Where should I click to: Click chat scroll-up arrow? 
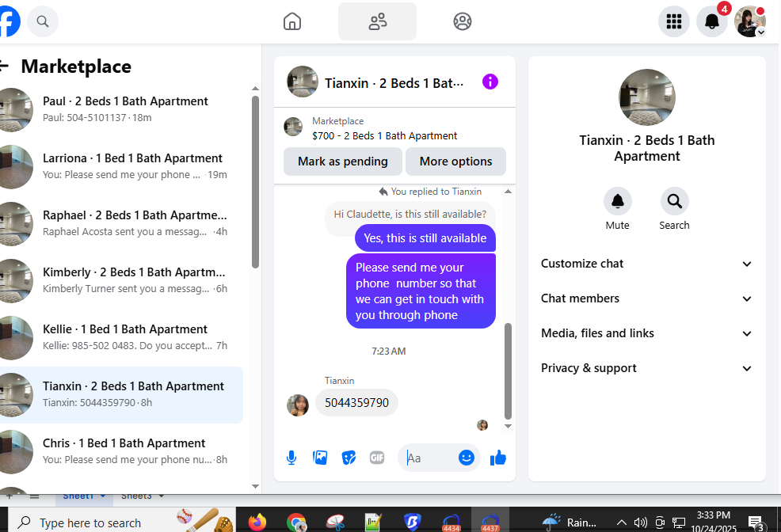click(508, 192)
